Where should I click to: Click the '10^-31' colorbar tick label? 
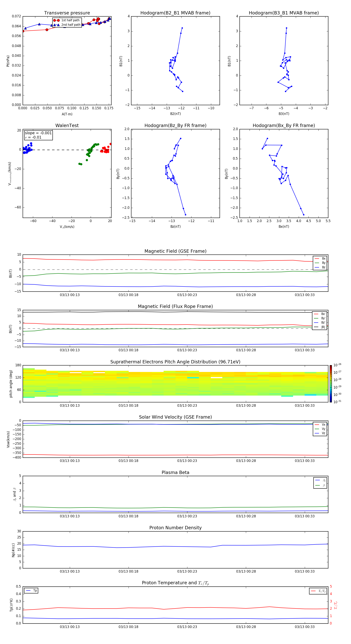(337, 402)
